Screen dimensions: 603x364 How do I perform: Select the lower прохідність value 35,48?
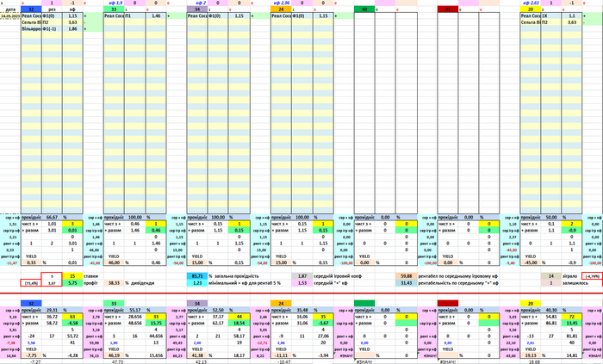pos(301,311)
